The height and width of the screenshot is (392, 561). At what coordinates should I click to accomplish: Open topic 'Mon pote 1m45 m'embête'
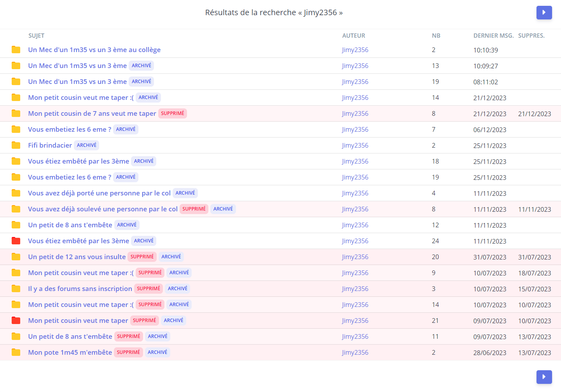pos(70,352)
